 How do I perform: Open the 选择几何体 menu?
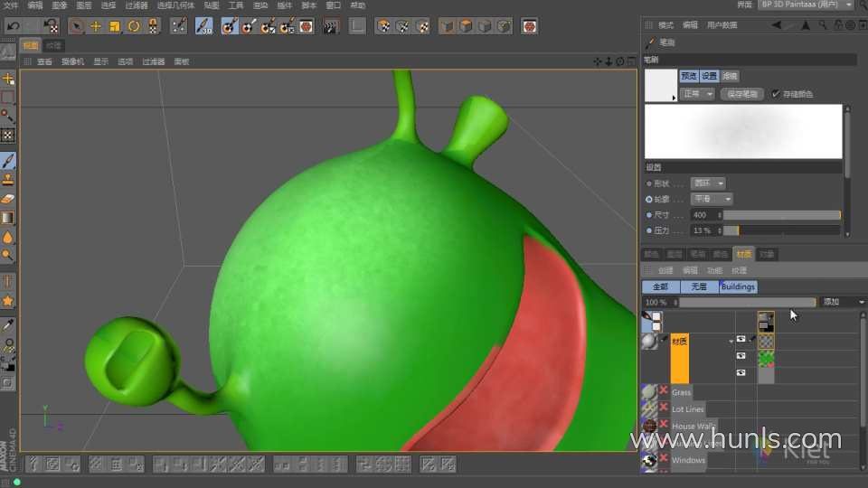click(175, 5)
